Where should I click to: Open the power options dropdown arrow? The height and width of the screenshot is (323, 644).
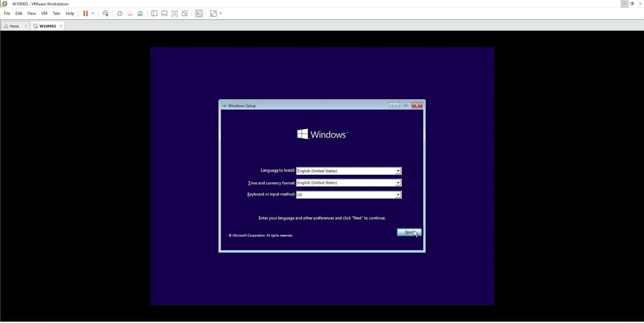[93, 14]
